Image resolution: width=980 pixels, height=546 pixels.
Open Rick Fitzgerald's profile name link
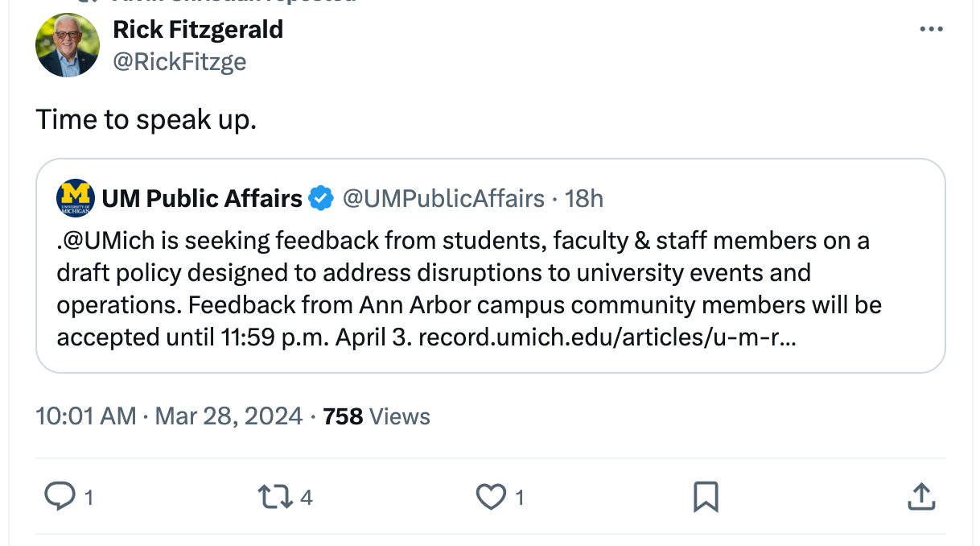point(198,30)
